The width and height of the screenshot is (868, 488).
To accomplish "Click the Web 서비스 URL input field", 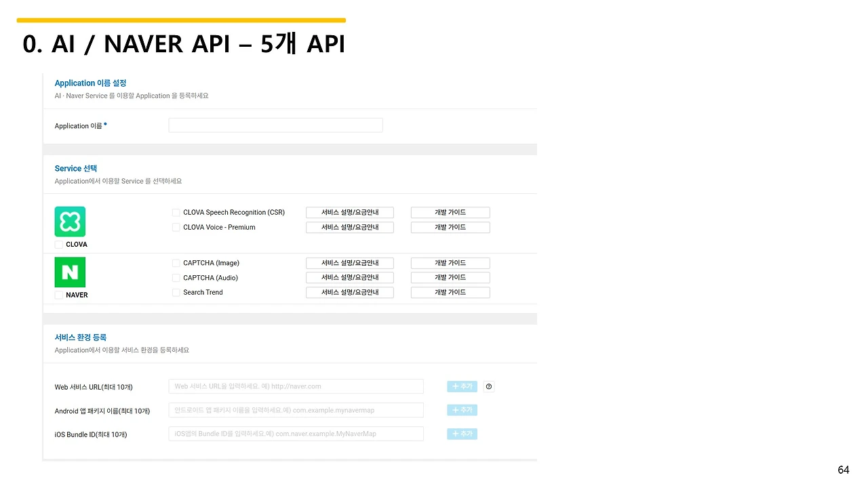I will (x=296, y=386).
